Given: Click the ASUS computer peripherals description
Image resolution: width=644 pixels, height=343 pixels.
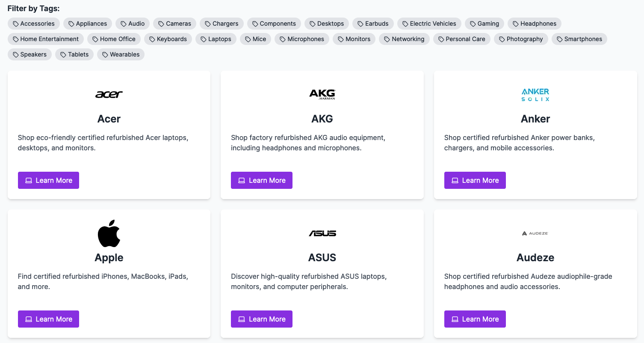Looking at the screenshot, I should [309, 282].
